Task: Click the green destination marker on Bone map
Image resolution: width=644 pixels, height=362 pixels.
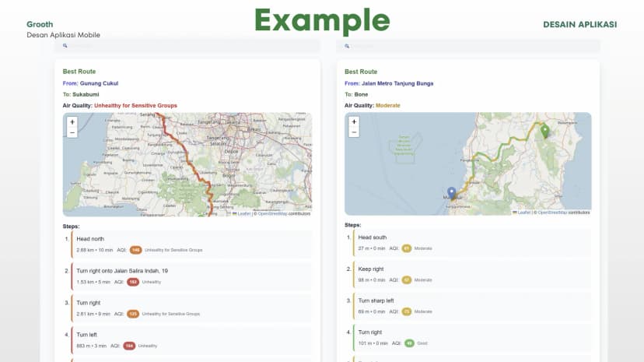Action: pyautogui.click(x=544, y=131)
